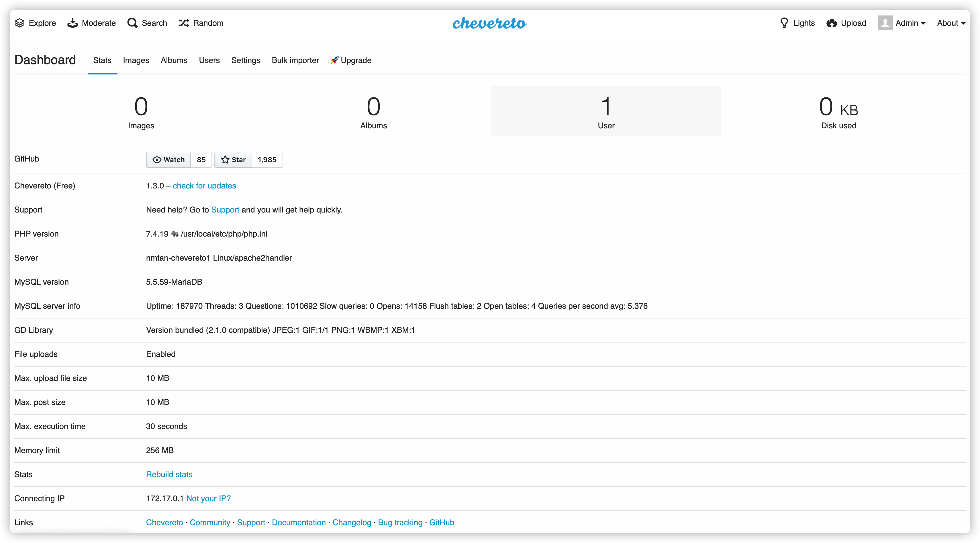Open the Bulk importer tab
Viewport: 980px width, 543px height.
[295, 60]
